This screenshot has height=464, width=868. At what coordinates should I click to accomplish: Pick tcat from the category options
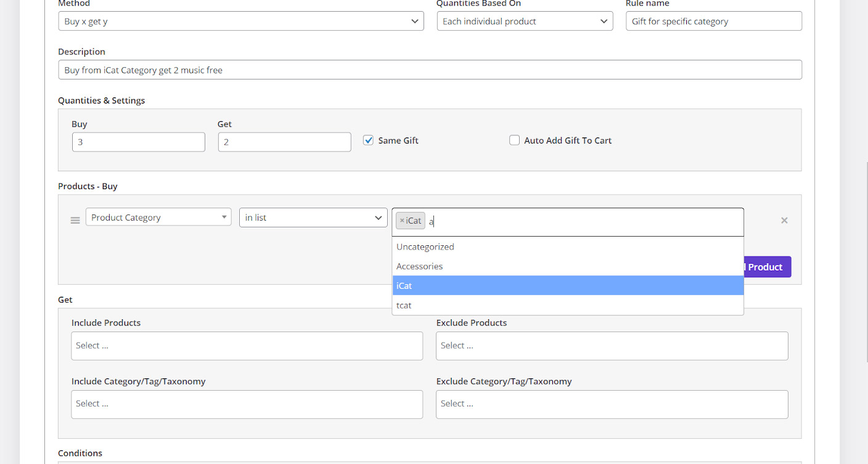point(404,306)
